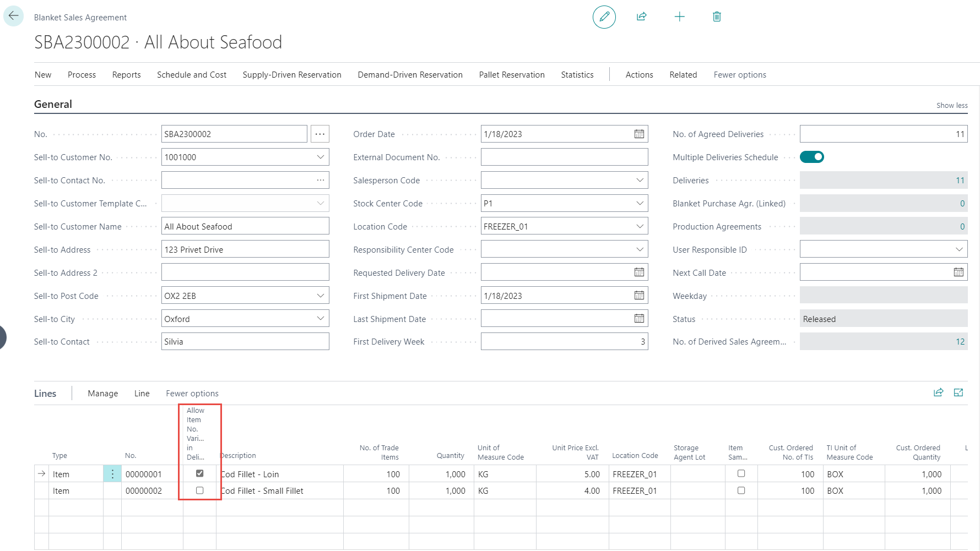The width and height of the screenshot is (980, 551).
Task: Open the Location Code dropdown
Action: pyautogui.click(x=639, y=227)
